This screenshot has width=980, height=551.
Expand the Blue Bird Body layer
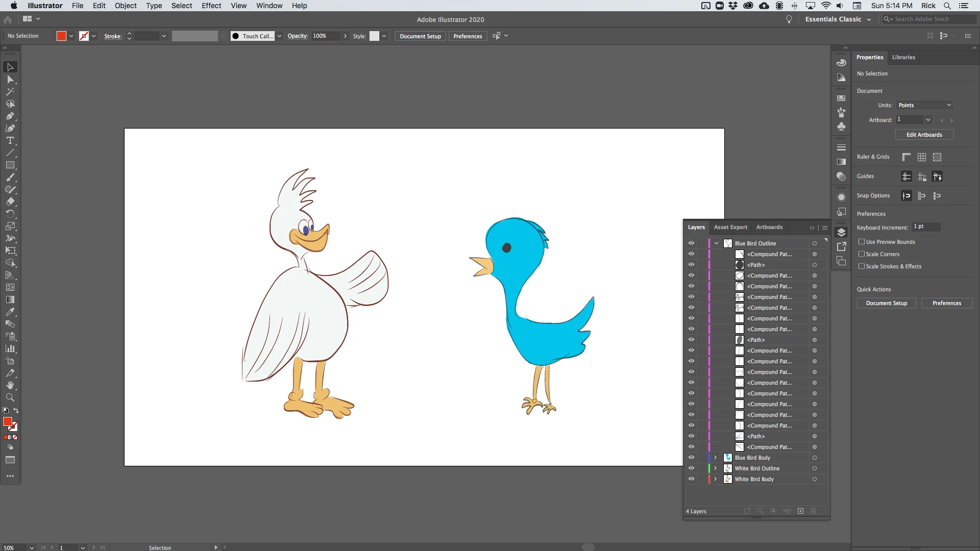click(x=716, y=458)
